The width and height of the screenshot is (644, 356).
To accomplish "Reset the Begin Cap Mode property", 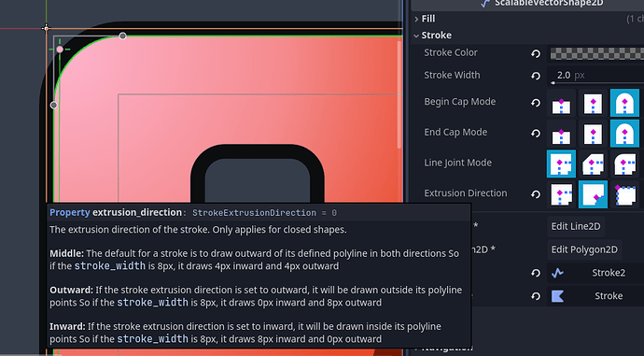I will click(x=536, y=103).
